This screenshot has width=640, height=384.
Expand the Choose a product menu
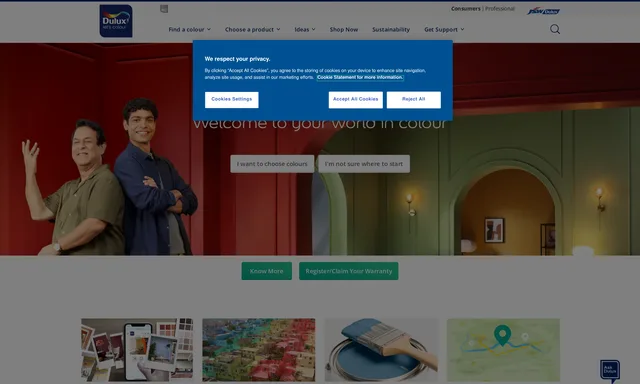click(252, 29)
